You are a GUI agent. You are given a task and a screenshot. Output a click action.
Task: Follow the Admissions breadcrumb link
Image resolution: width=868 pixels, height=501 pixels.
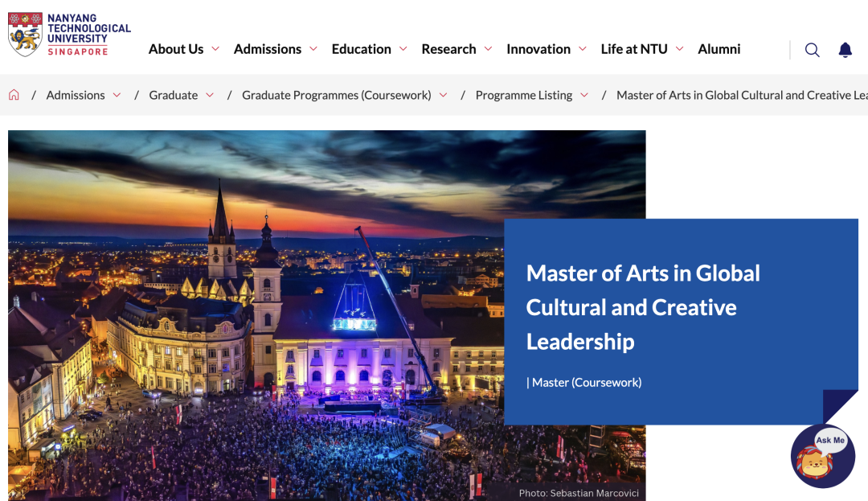pos(76,95)
